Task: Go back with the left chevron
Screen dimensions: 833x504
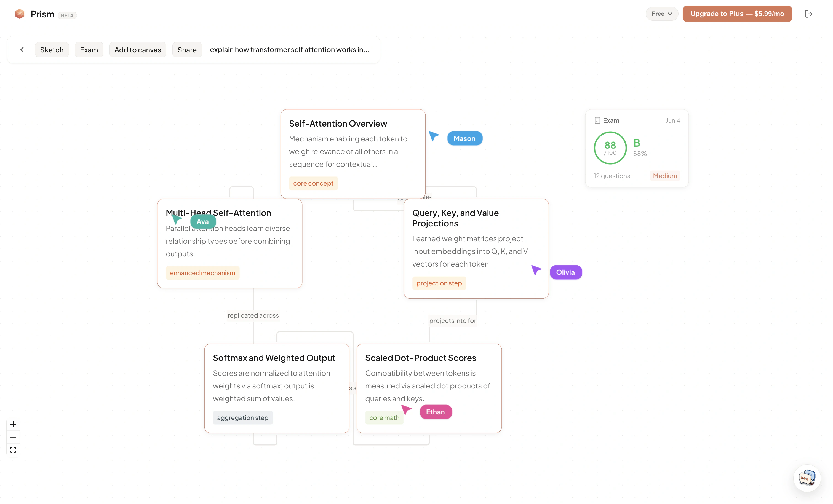Action: tap(22, 50)
